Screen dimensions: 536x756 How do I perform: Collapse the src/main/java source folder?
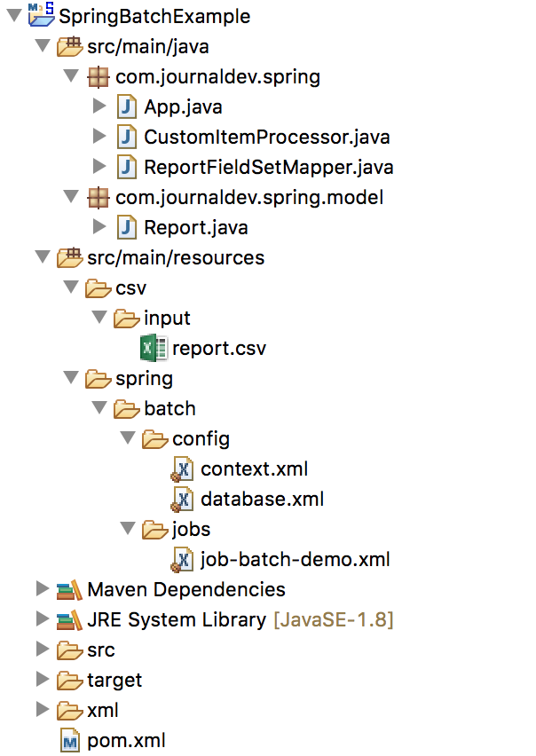pyautogui.click(x=41, y=46)
